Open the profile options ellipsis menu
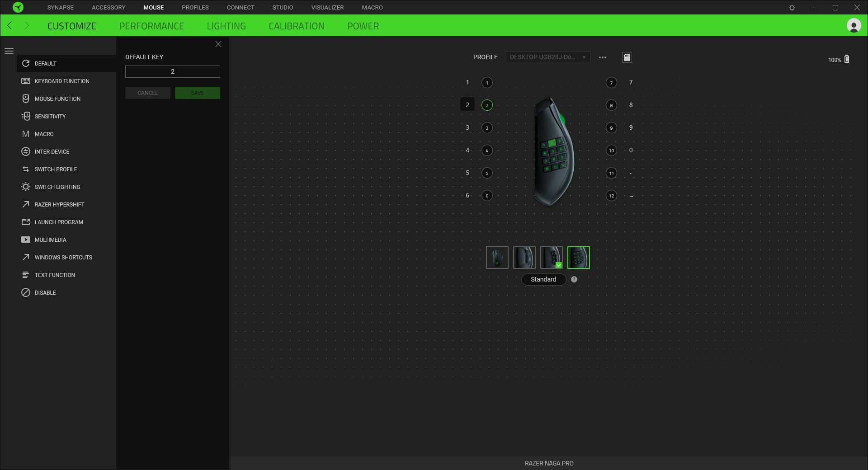The width and height of the screenshot is (868, 470). [603, 57]
